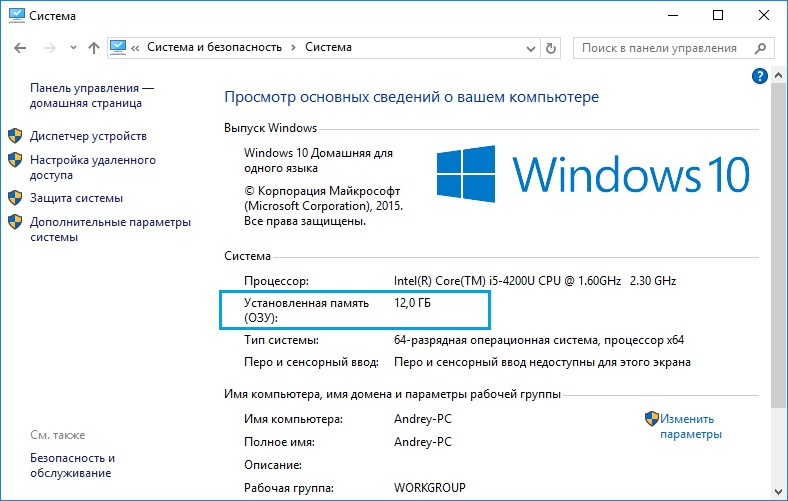Click the shield icon beside «Защита системы»
Screen dimensions: 788x501
pos(15,198)
